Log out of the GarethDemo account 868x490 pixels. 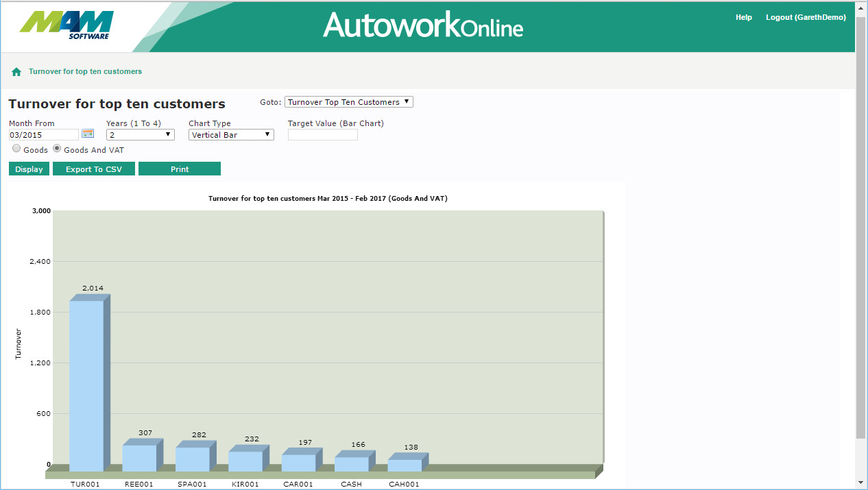805,17
